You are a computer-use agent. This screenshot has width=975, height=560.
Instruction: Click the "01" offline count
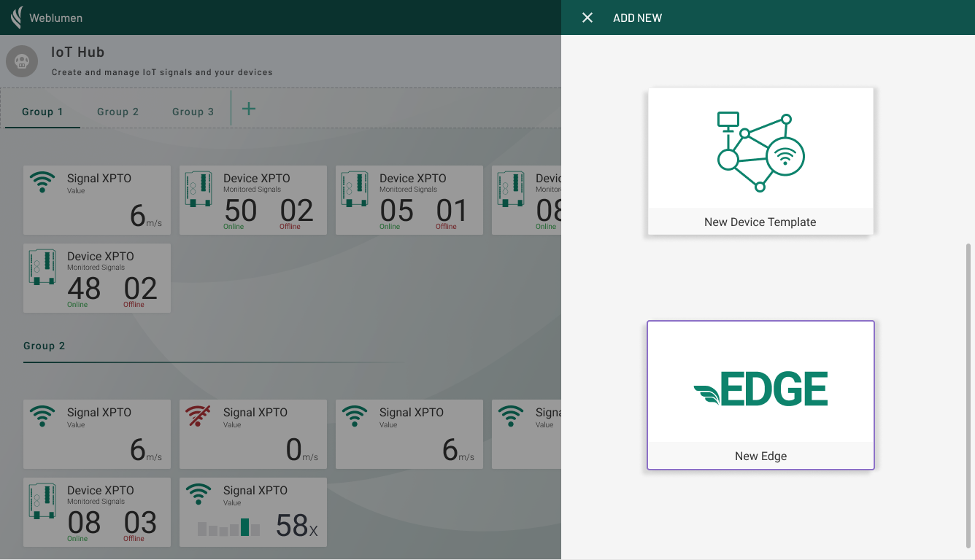pyautogui.click(x=452, y=211)
